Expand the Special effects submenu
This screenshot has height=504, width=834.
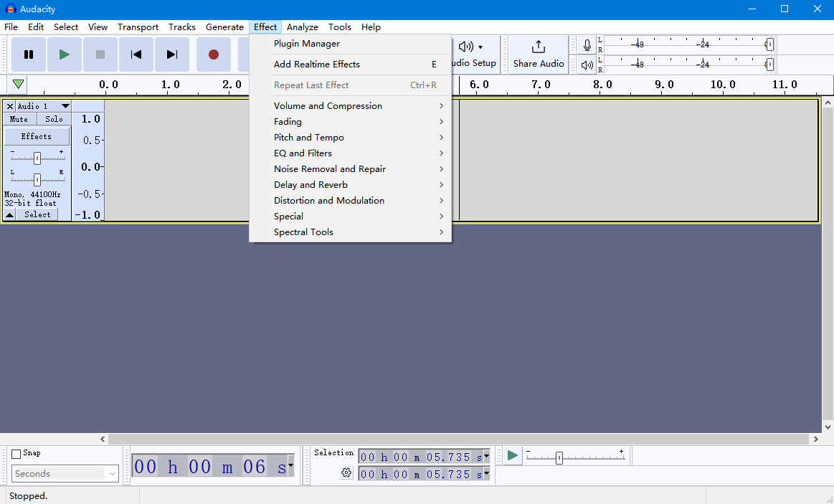(x=351, y=217)
